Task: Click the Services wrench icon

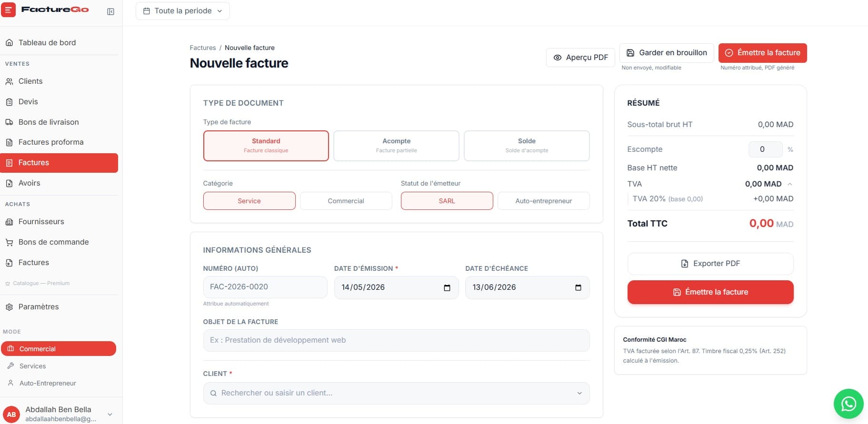Action: [10, 365]
